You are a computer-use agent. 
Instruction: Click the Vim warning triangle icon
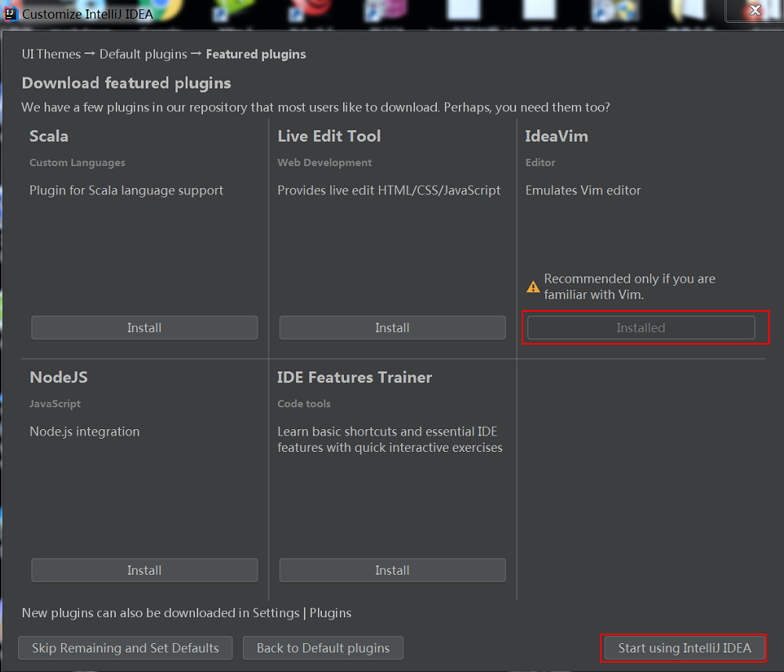pos(533,287)
